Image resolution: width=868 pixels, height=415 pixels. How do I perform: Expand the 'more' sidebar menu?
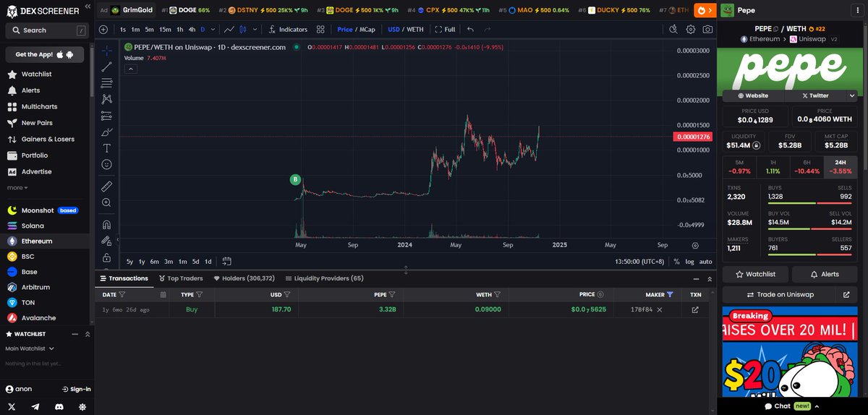(17, 187)
